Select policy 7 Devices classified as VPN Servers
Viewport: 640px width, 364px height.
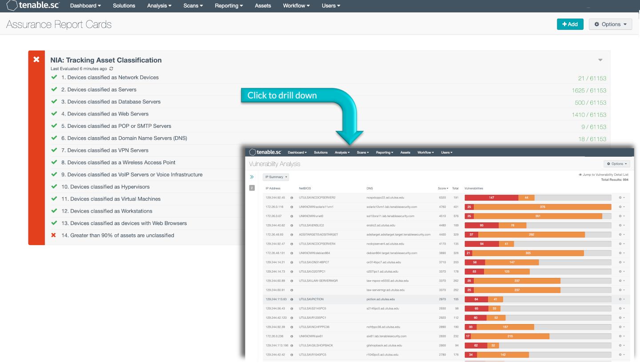pos(105,150)
